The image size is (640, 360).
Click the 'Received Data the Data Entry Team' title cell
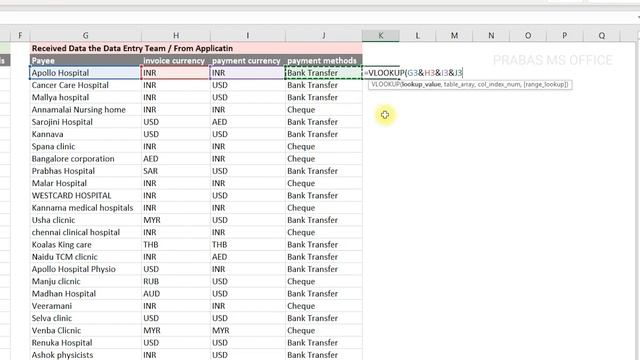(196, 48)
